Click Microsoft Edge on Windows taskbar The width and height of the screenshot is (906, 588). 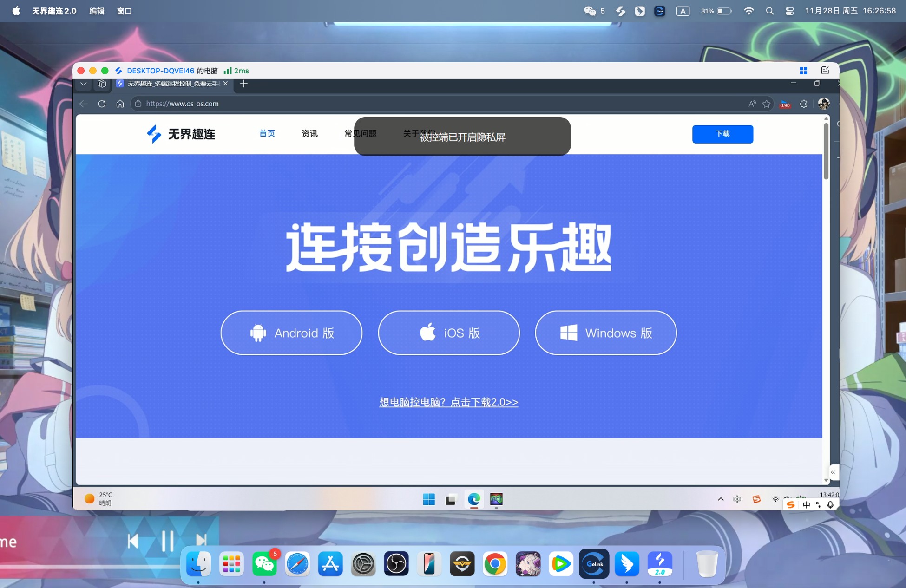[x=474, y=499]
